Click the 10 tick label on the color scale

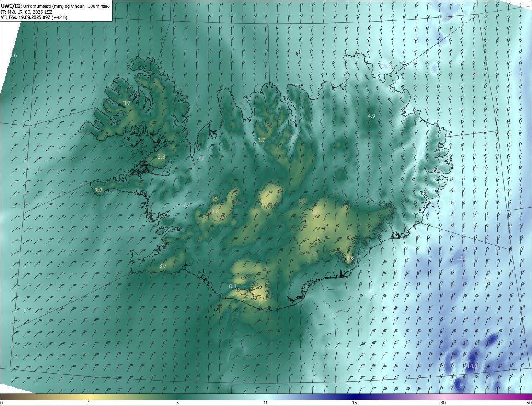(x=266, y=403)
